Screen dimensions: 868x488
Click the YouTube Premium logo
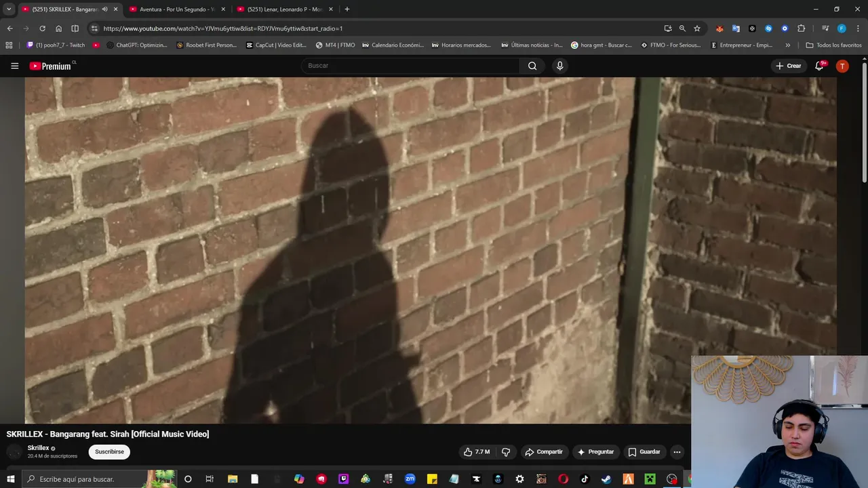pos(52,66)
